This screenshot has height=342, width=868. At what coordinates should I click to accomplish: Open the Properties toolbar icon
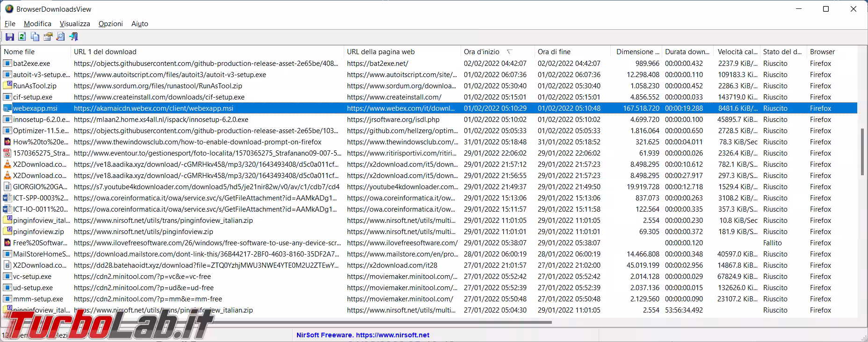[48, 37]
